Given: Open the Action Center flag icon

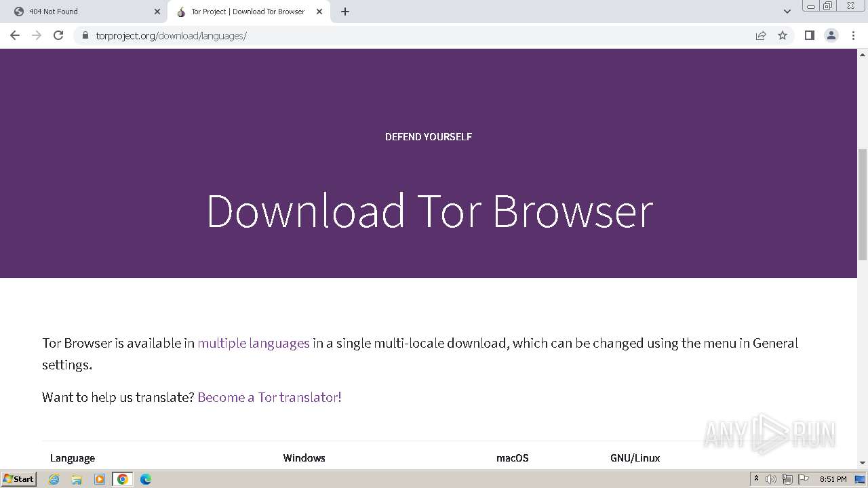Looking at the screenshot, I should point(804,479).
